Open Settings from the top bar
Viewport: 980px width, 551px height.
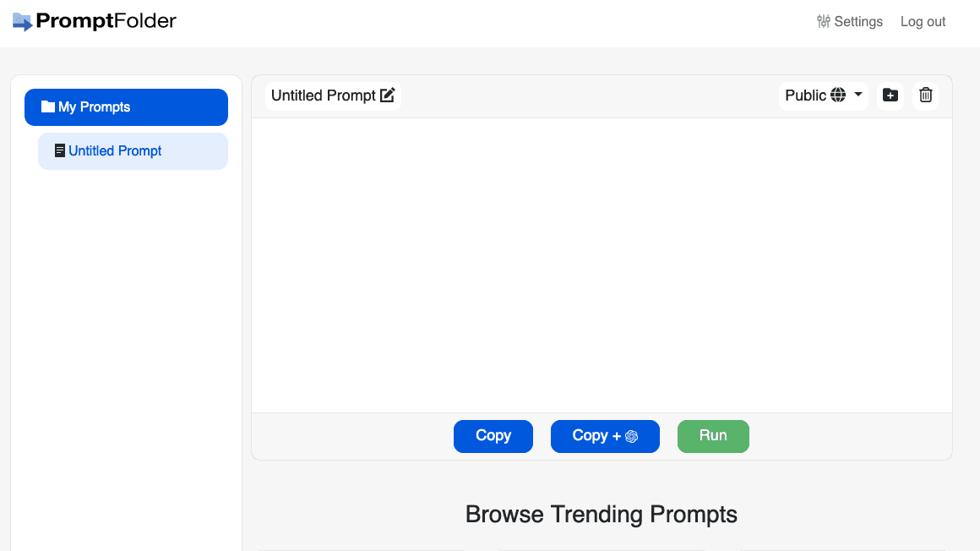858,21
